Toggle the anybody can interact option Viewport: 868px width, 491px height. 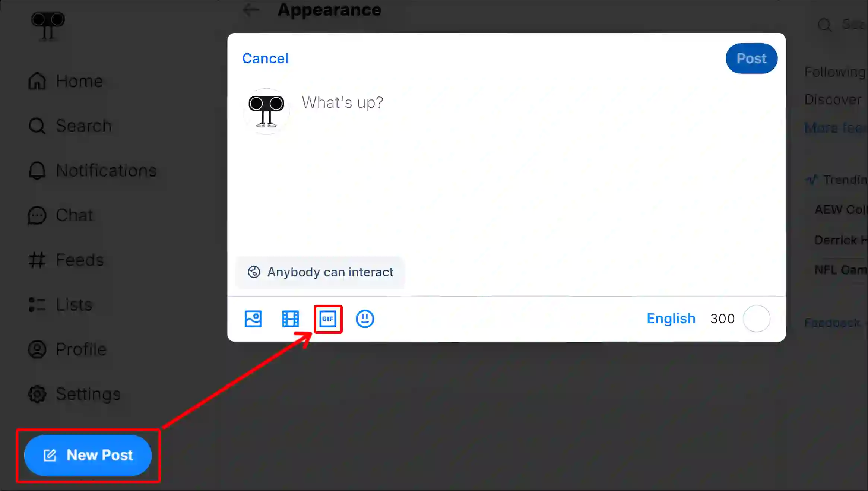pyautogui.click(x=320, y=272)
